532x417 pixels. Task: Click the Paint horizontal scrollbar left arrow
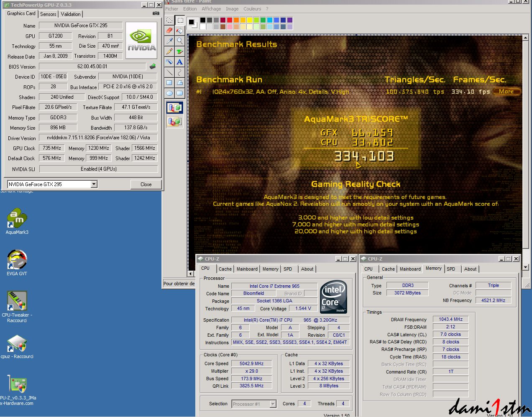pyautogui.click(x=191, y=274)
